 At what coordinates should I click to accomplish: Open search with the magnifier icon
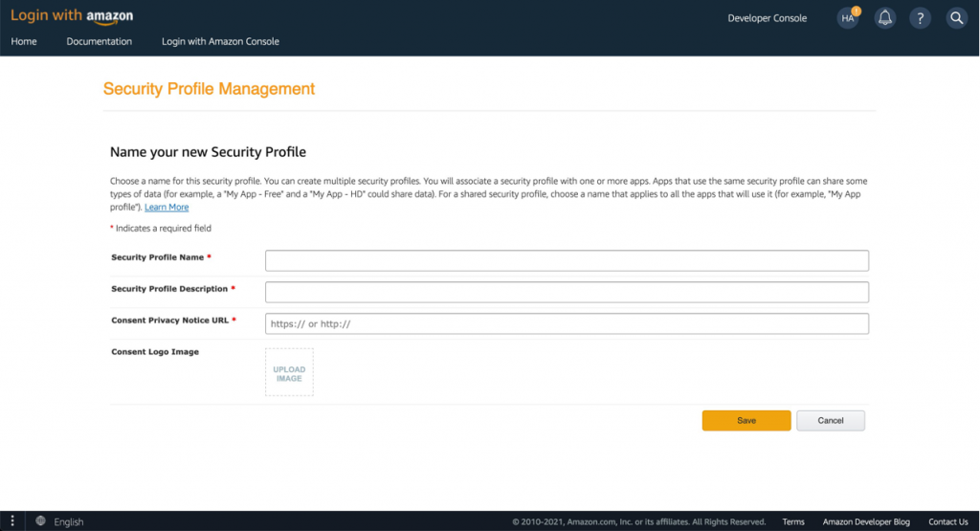click(956, 18)
